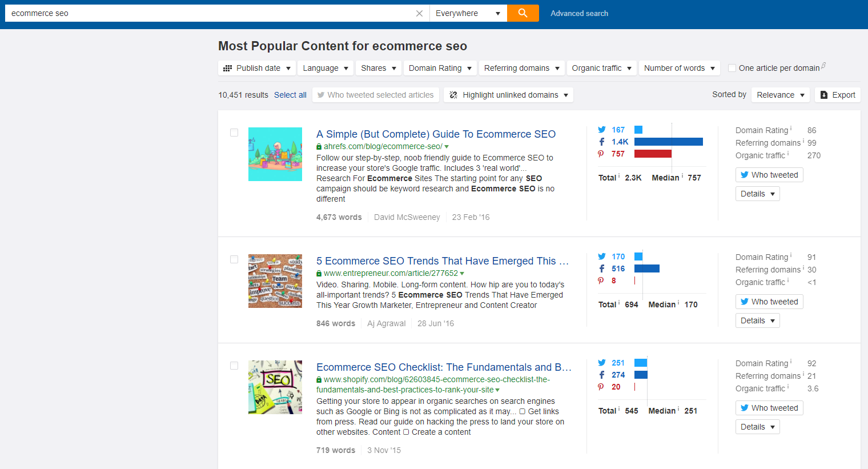Open the Domain Rating filter dropdown
Screen dimensions: 868x469
(440, 68)
